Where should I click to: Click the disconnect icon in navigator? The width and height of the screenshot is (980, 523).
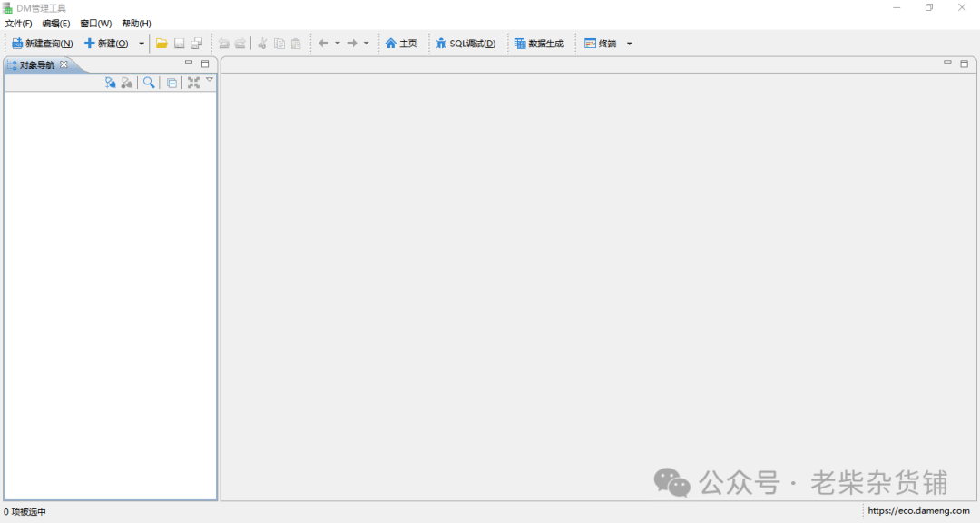point(127,83)
